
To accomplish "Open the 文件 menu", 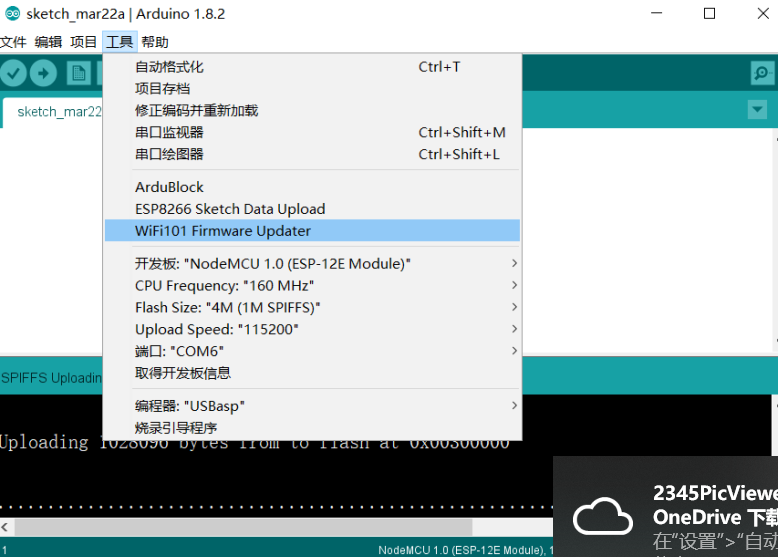I will 13,42.
